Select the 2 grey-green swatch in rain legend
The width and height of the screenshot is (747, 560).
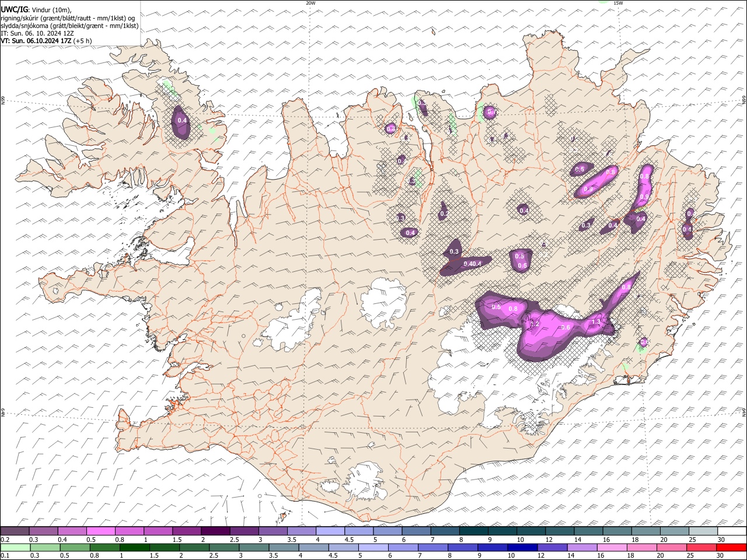[x=194, y=547]
